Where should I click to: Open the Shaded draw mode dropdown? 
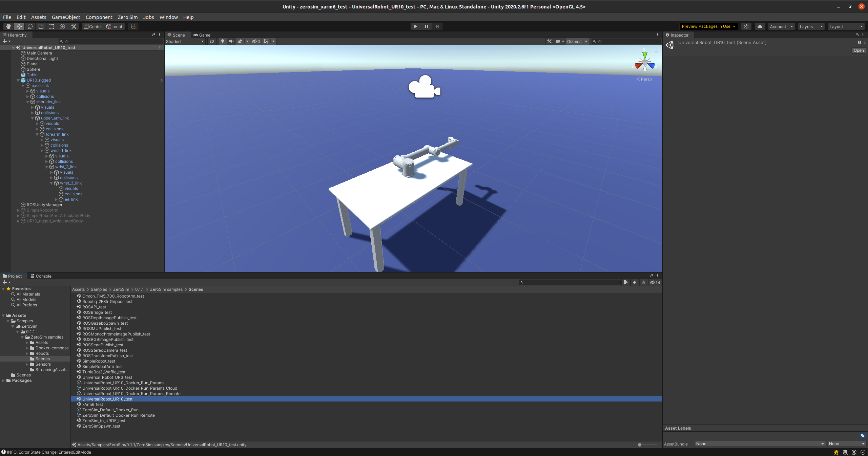pos(185,41)
